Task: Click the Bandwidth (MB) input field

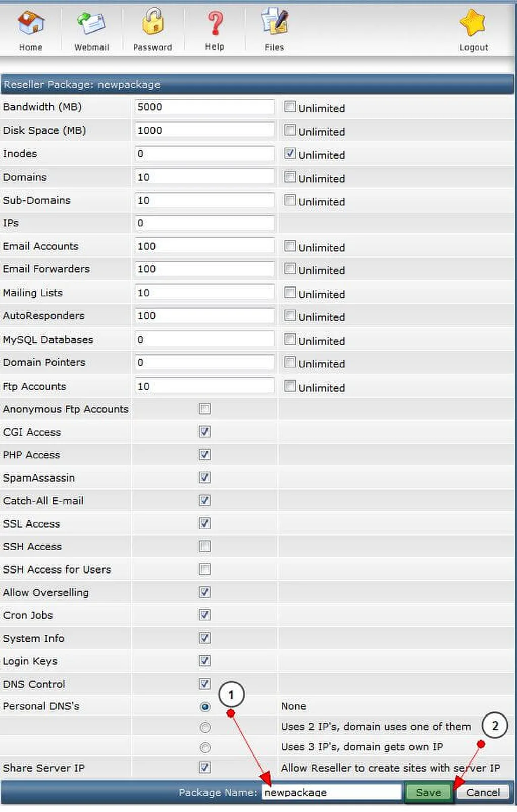Action: coord(204,107)
